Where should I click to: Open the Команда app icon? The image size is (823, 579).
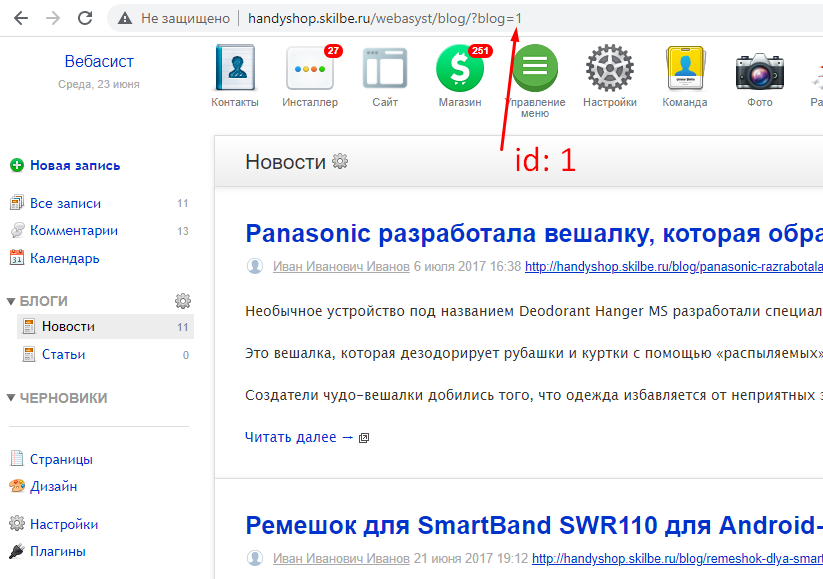pos(685,70)
